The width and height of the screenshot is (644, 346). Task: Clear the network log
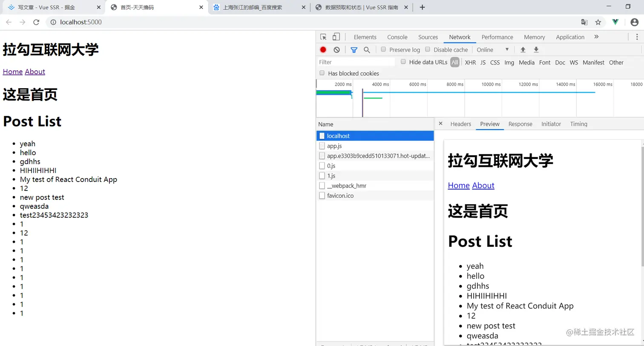coord(337,50)
